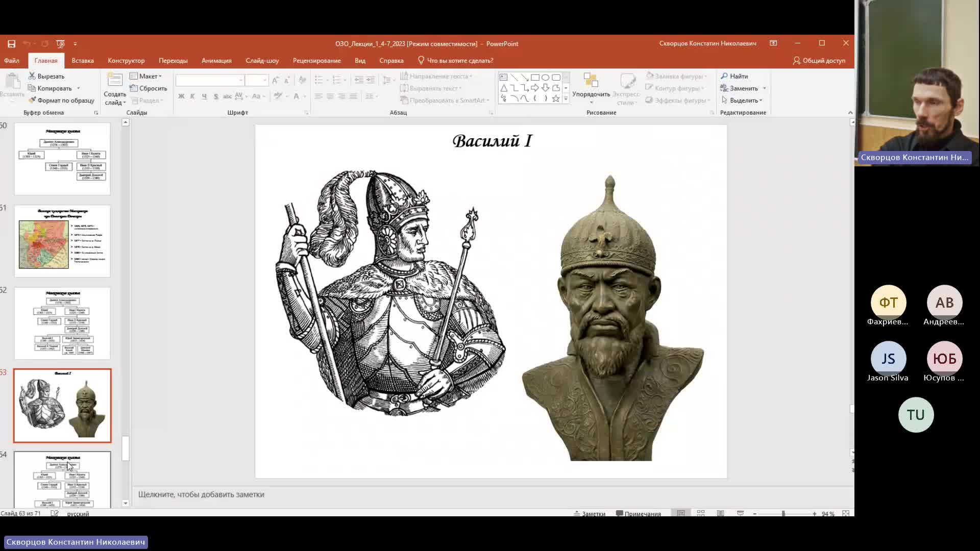The image size is (980, 551).
Task: Toggle center text alignment button
Action: coord(330,96)
